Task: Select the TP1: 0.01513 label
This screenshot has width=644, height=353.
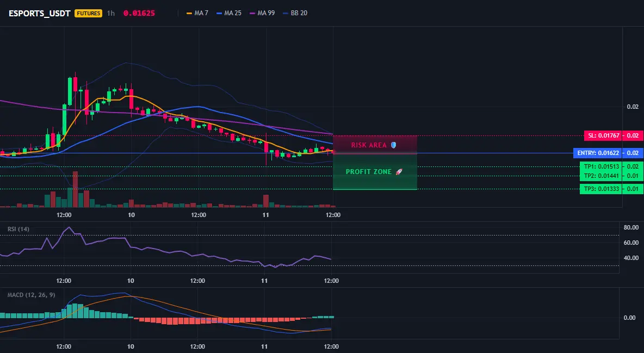Action: pyautogui.click(x=601, y=166)
